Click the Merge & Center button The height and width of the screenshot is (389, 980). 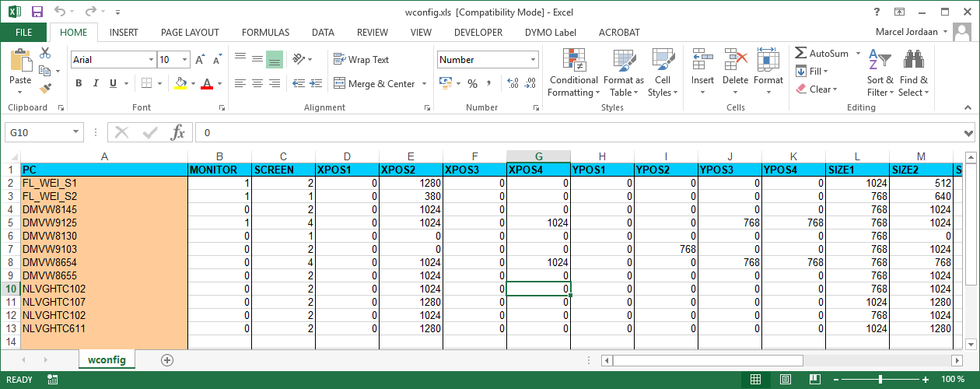(374, 83)
